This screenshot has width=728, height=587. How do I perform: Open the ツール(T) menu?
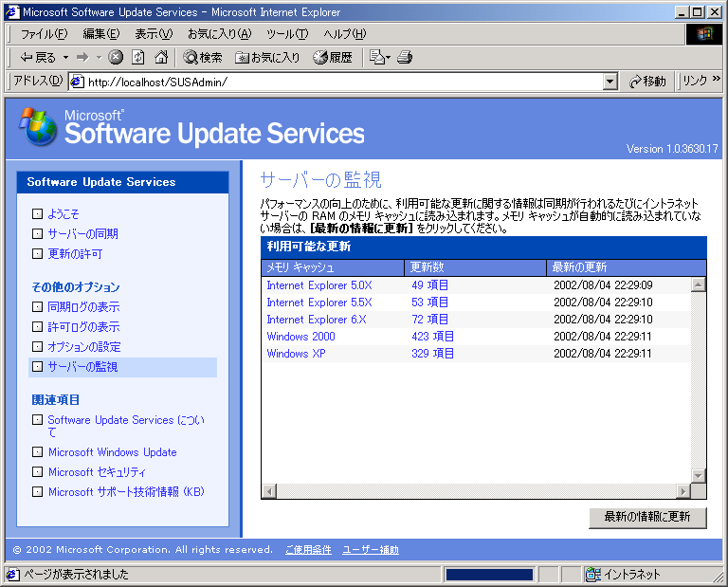point(287,34)
